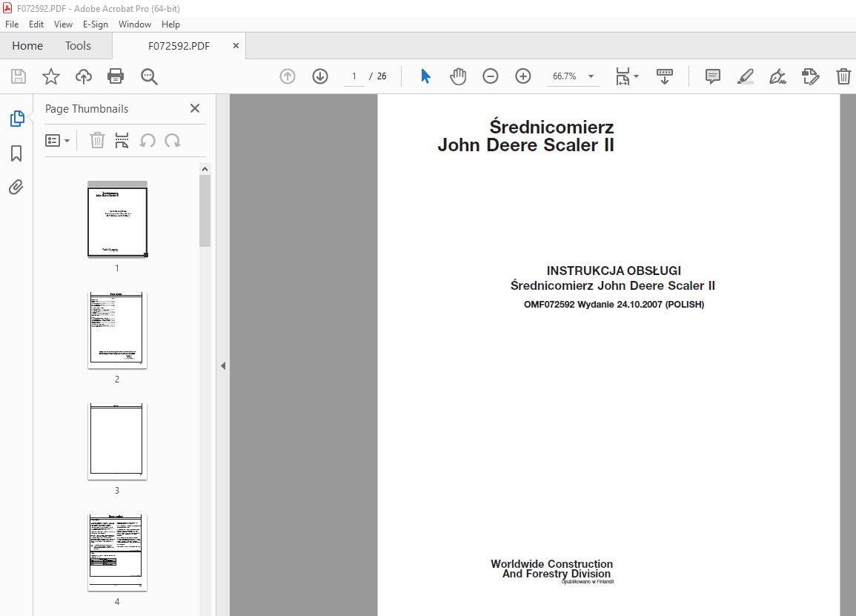Delete pages icon in thumbnails panel
The height and width of the screenshot is (616, 856).
pos(97,140)
